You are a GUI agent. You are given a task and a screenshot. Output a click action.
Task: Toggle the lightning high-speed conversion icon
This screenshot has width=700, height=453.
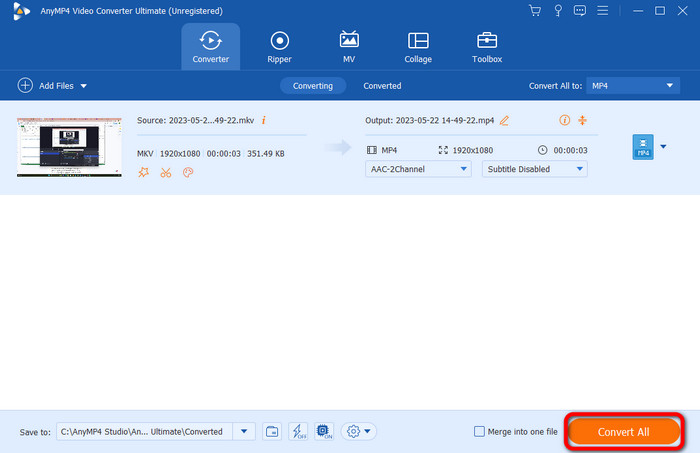(x=298, y=432)
